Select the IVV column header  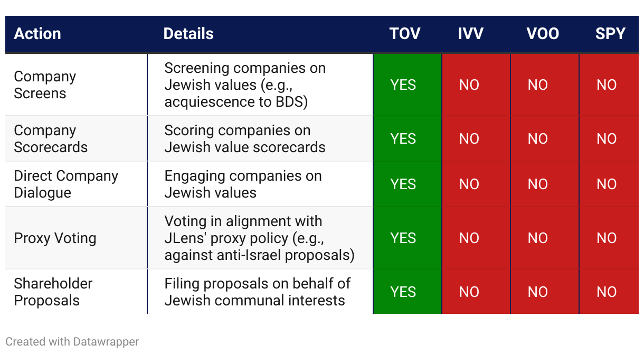(470, 34)
